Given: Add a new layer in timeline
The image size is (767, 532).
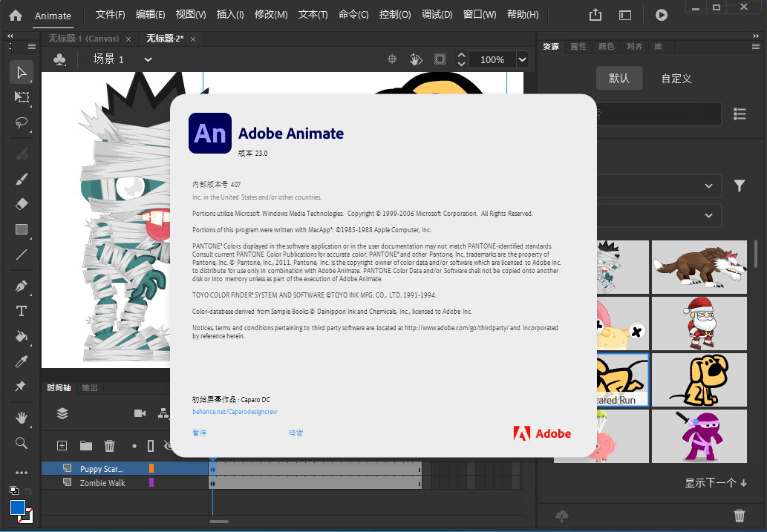Looking at the screenshot, I should click(62, 445).
